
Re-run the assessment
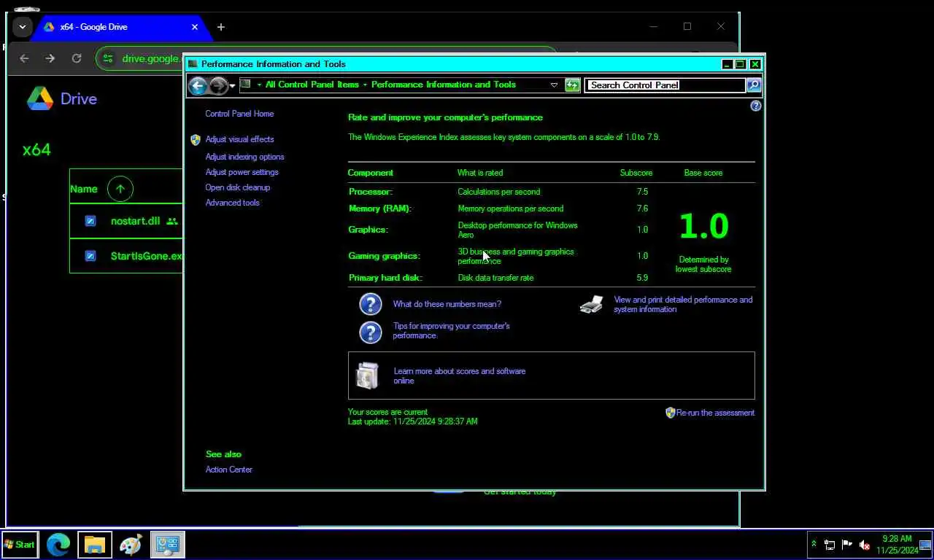point(715,413)
